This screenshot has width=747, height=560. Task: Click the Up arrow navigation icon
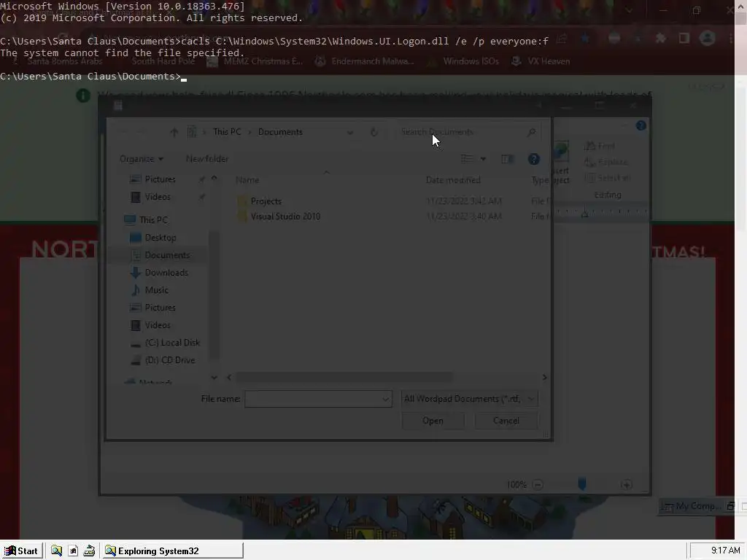(174, 133)
